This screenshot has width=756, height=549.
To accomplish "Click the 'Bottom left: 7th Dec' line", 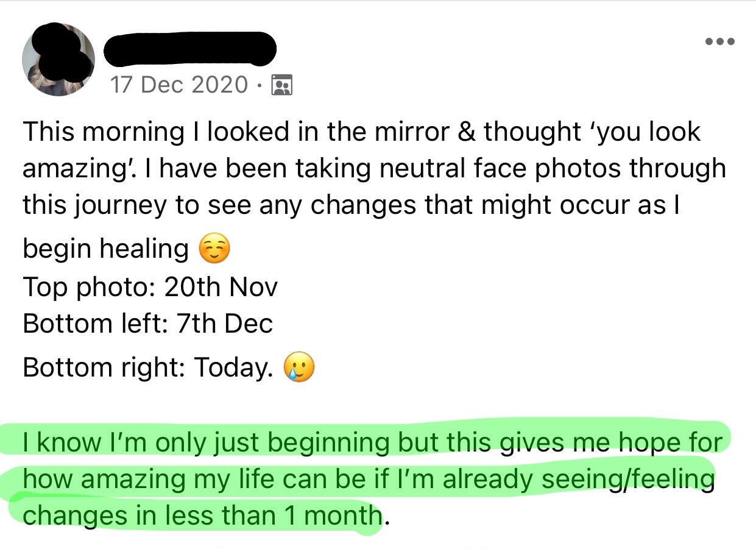I will [x=147, y=323].
